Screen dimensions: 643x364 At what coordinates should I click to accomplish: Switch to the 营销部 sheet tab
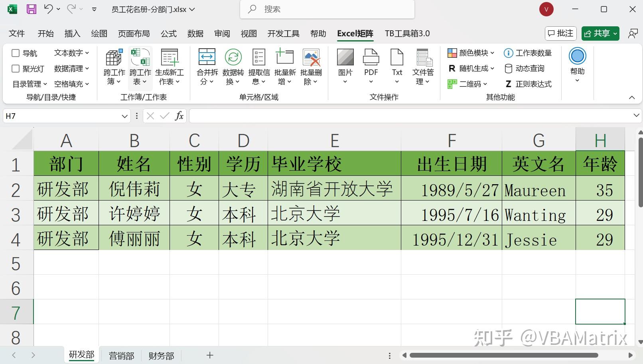(x=121, y=355)
